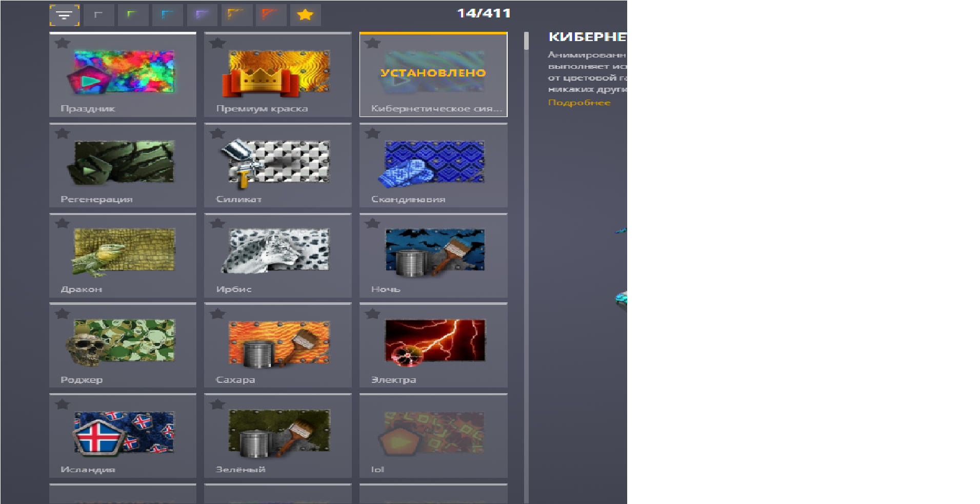Select the installed Кибернетическое сияние card

point(433,74)
